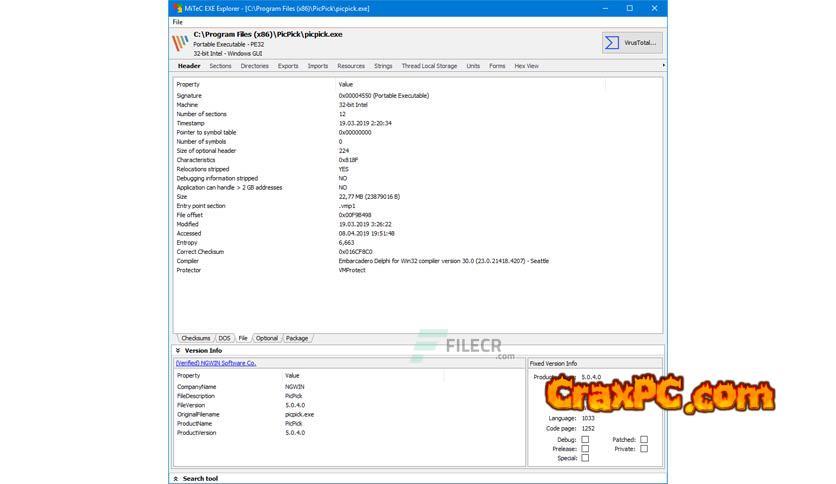Check the Private flag checkbox
The height and width of the screenshot is (484, 836).
[644, 449]
